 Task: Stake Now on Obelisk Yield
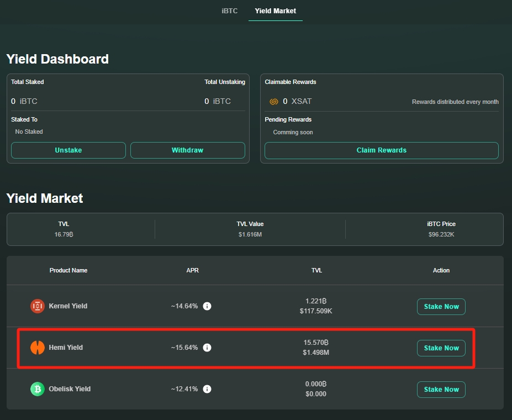(441, 390)
